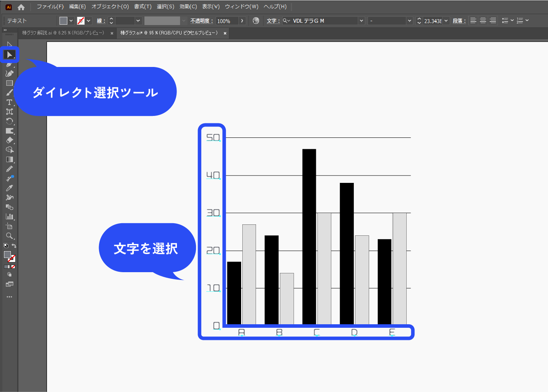Select the Rectangle tool
Screen dimensions: 548x392
click(x=9, y=83)
